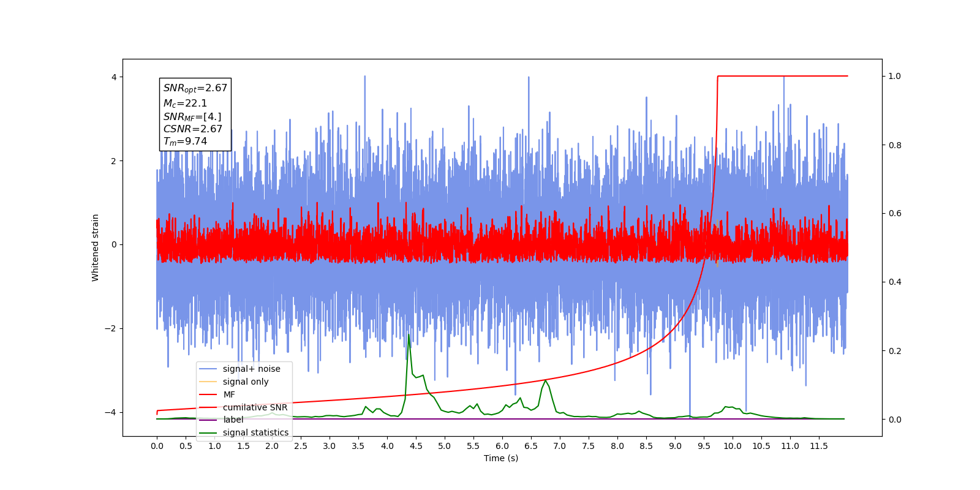Click the left y-axis tick label 4
The height and width of the screenshot is (490, 980).
click(114, 77)
